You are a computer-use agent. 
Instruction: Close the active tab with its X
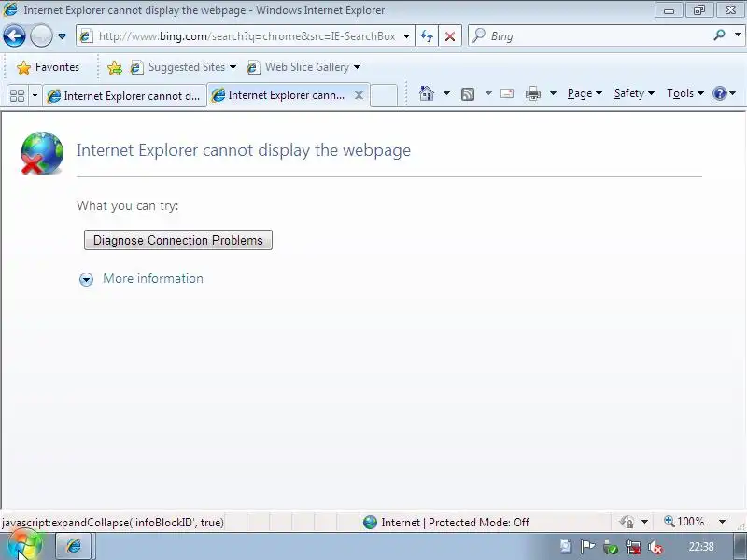[359, 95]
